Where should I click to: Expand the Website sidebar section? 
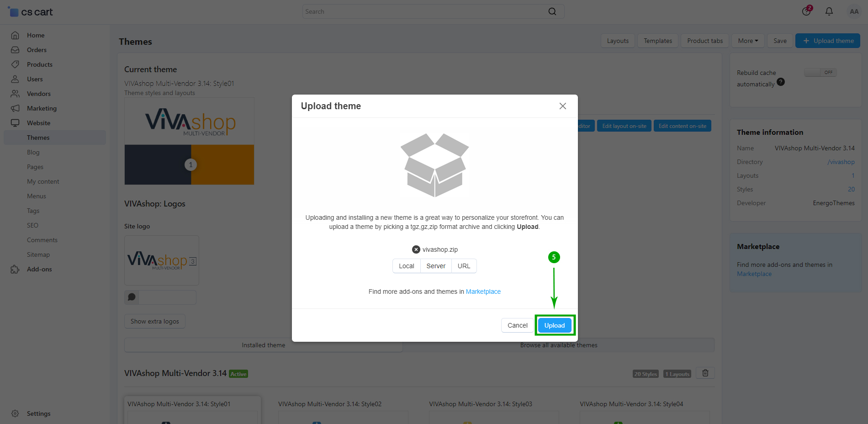pyautogui.click(x=38, y=123)
